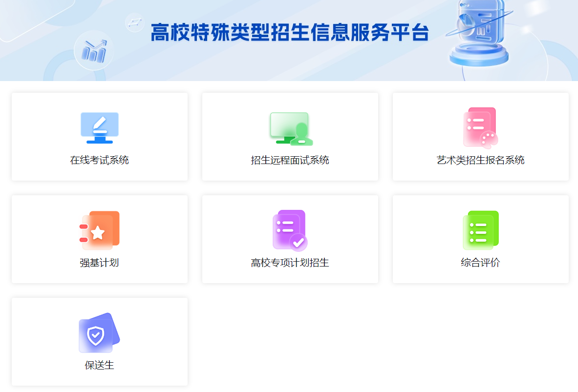
Task: Go to the 强基计划 text link
Action: click(100, 263)
